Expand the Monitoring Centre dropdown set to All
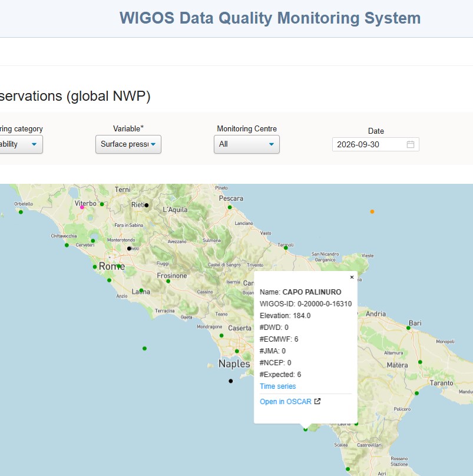Screen dimensions: 473x476 [x=247, y=144]
